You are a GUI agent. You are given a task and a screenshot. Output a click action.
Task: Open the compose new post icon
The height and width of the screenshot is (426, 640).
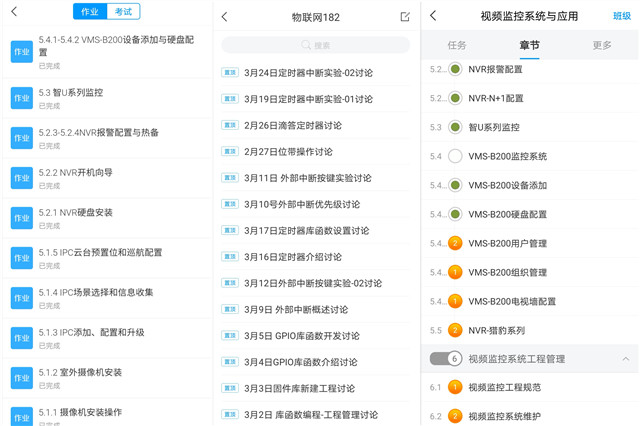[405, 17]
